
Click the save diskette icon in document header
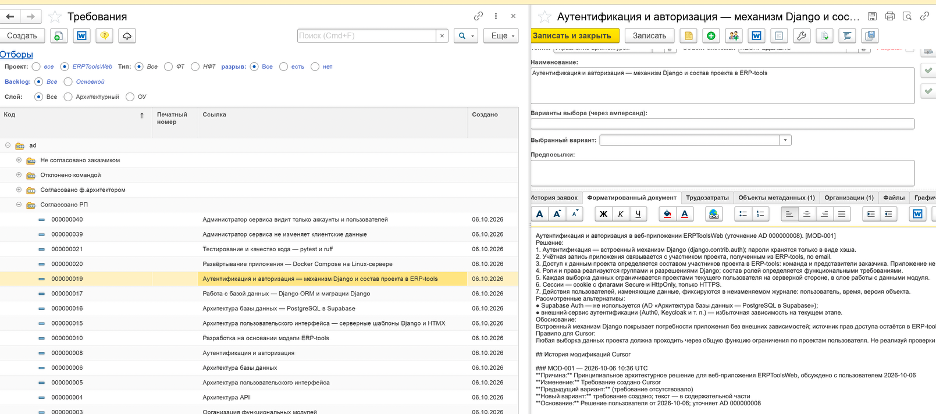[872, 17]
